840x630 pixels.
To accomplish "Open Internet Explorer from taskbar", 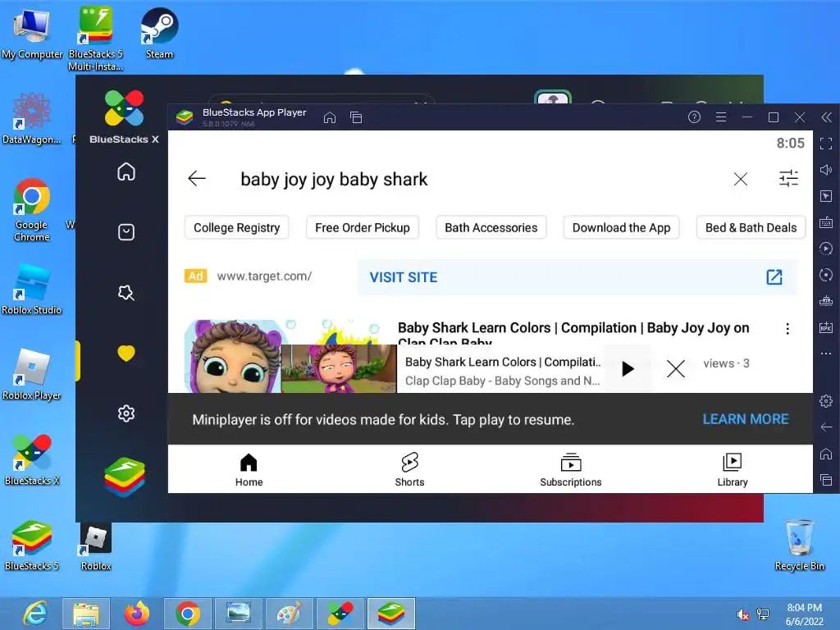I will [36, 614].
